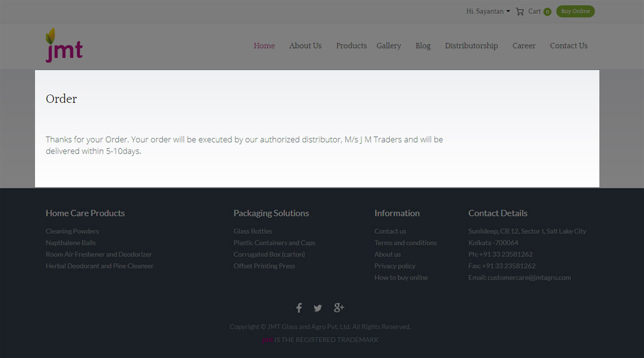
Task: Click the cart item count badge
Action: click(x=547, y=12)
